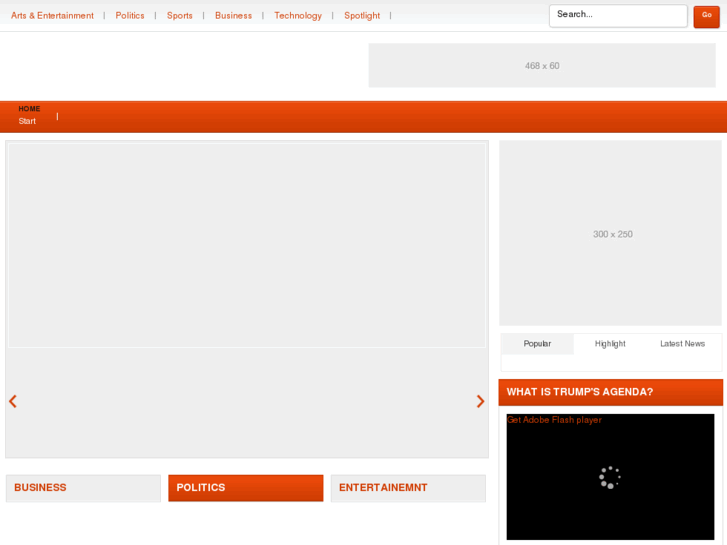
Task: Visit the Technology section
Action: (x=298, y=16)
